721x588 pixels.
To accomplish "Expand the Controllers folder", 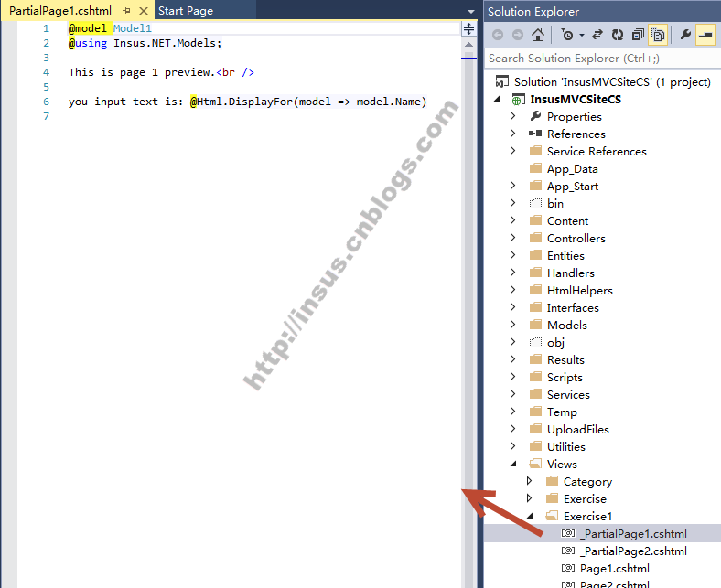I will point(513,238).
